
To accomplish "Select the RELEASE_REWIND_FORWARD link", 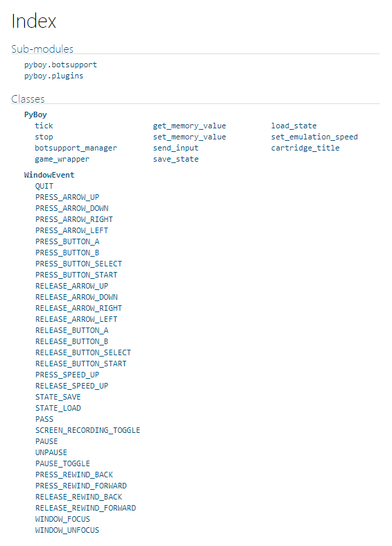I will 85,508.
